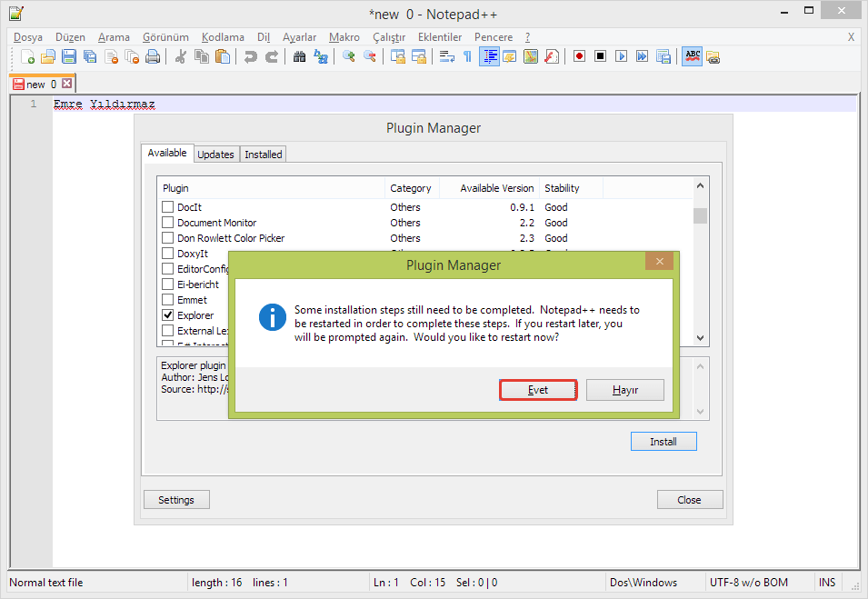Select the Available tab
Image resolution: width=868 pixels, height=599 pixels.
click(x=167, y=153)
